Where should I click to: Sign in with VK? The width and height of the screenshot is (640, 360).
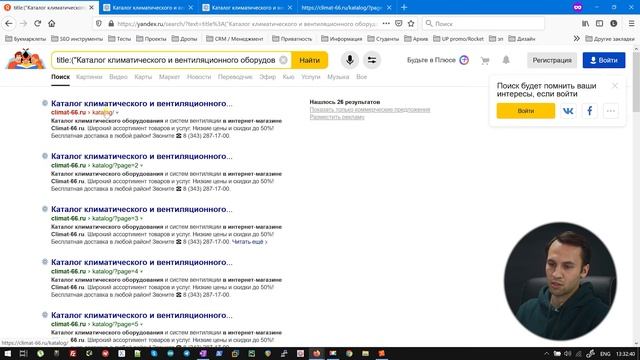point(568,111)
